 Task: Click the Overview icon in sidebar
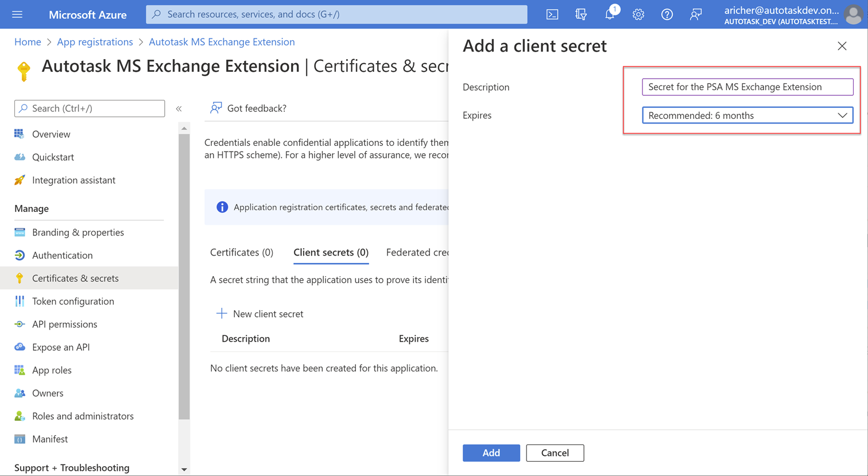[x=20, y=134]
